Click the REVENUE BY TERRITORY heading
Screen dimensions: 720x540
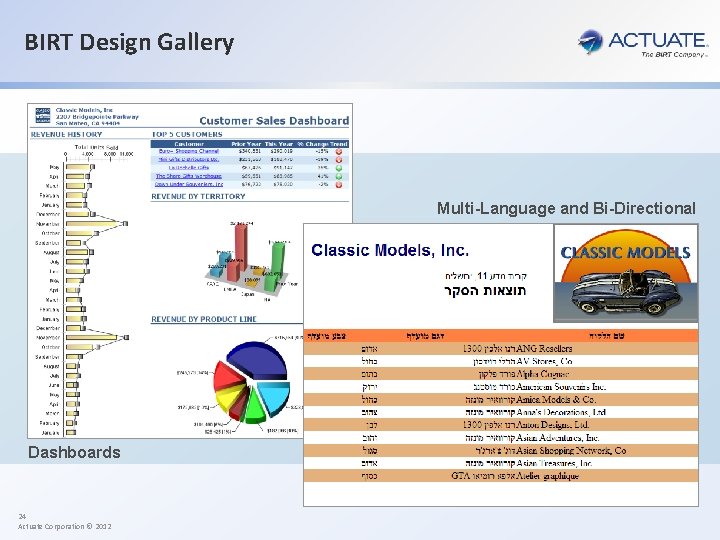198,196
